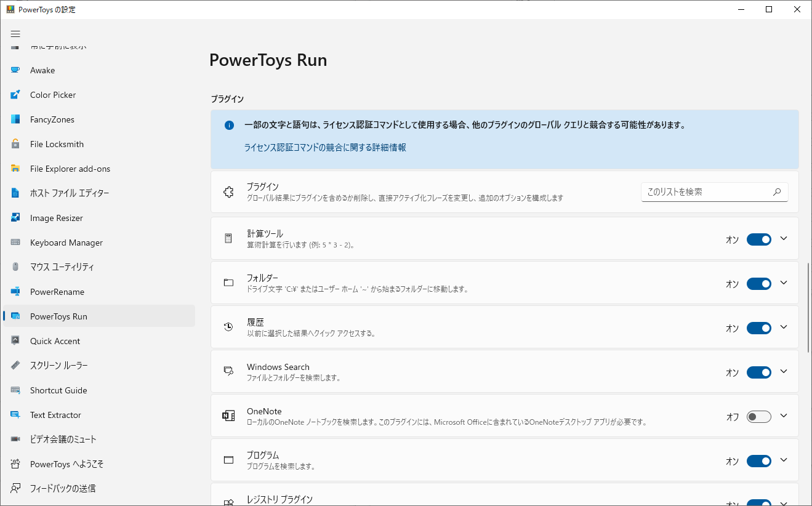Click the プログラム window icon
Viewport: 812px width, 506px height.
point(228,460)
